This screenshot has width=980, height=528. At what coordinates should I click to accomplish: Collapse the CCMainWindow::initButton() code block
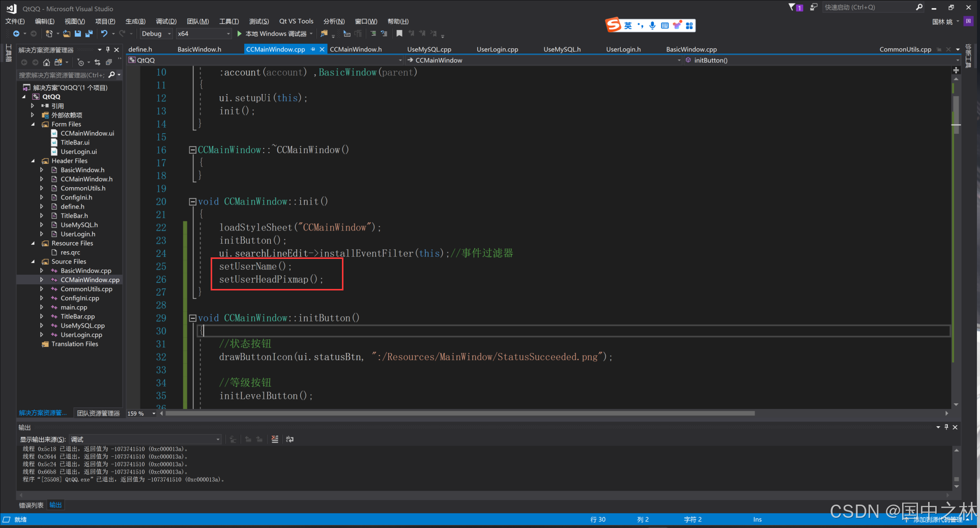pyautogui.click(x=192, y=318)
